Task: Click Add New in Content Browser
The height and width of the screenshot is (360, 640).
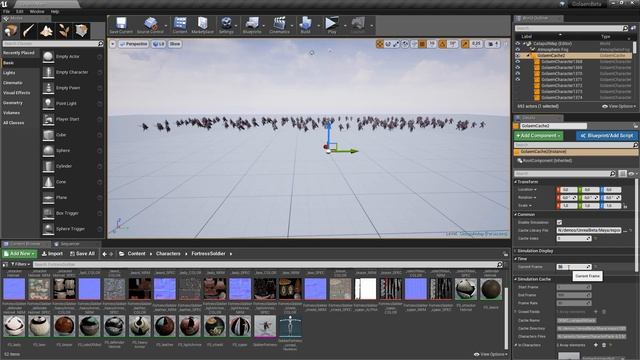Action: (20, 254)
